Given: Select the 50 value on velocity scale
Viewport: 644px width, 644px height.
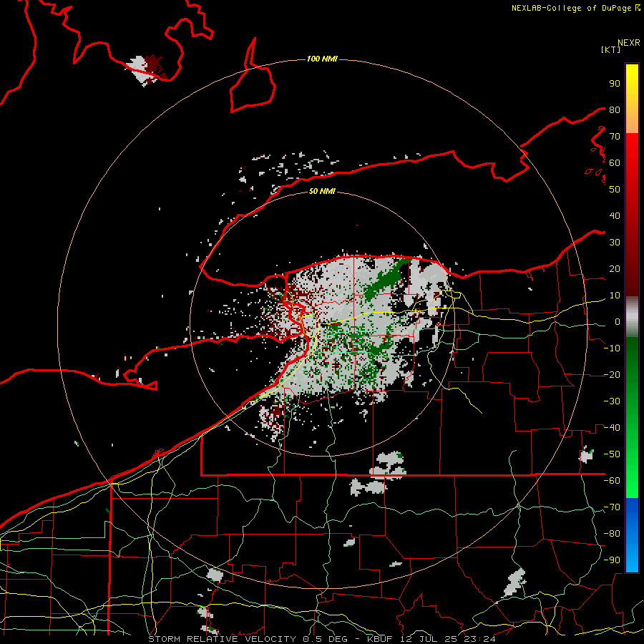Looking at the screenshot, I should coord(615,190).
